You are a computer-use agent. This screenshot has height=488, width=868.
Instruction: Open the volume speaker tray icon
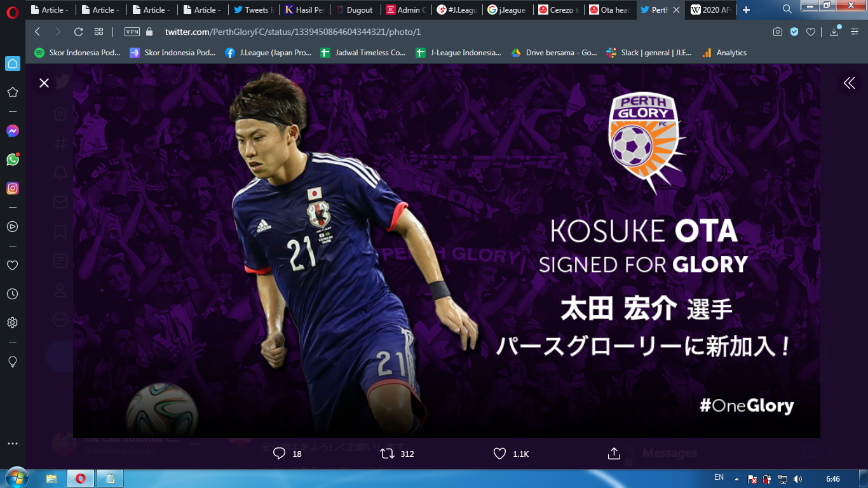(x=797, y=479)
